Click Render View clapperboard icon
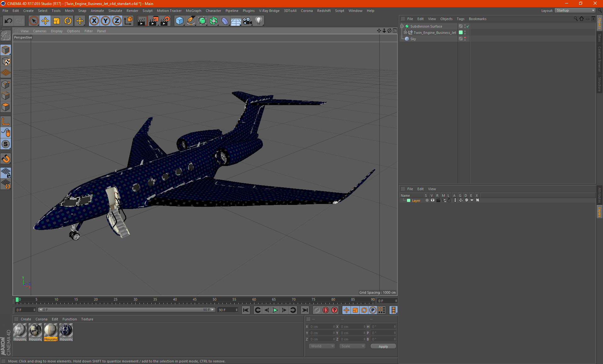 (x=142, y=21)
